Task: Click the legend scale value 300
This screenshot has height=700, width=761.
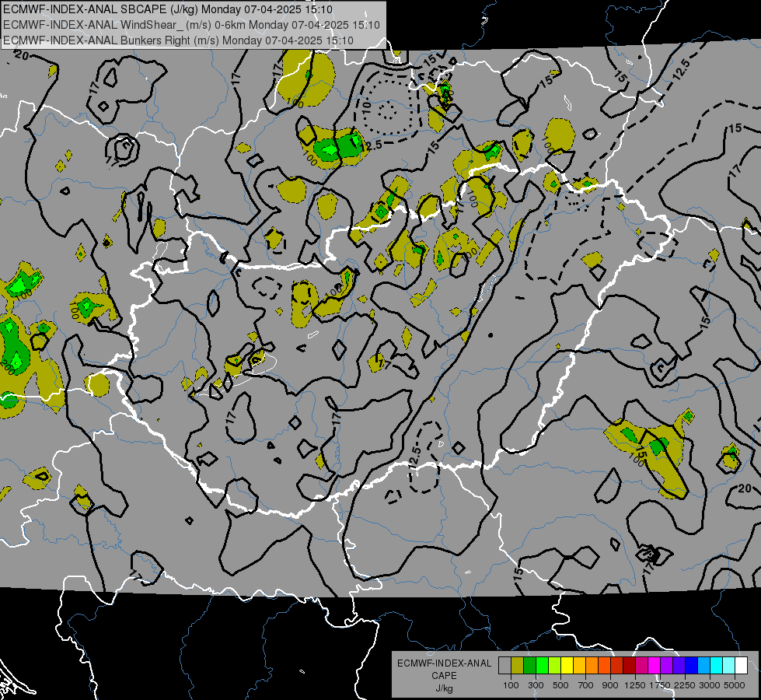Action: pos(536,685)
